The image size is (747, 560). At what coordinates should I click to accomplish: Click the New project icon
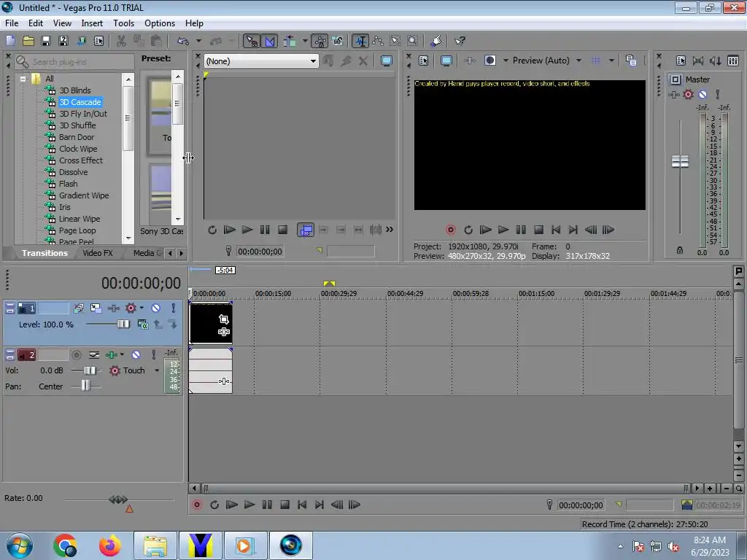point(10,41)
